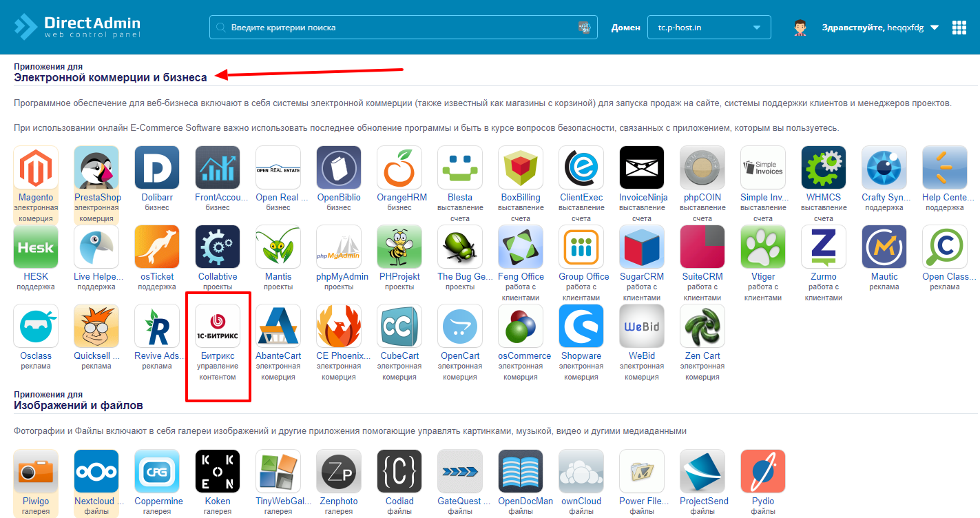The width and height of the screenshot is (980, 518).
Task: Open the TinyWebGallery icon
Action: tap(278, 472)
